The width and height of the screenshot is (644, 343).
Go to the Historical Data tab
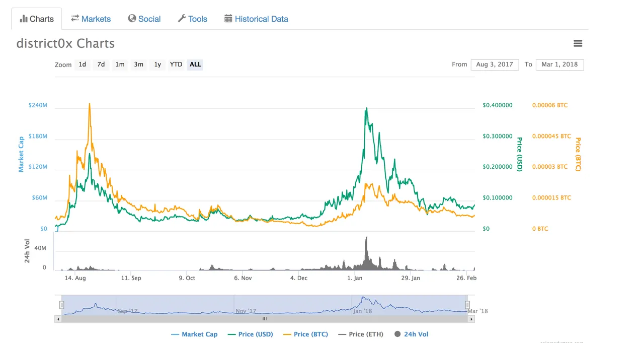256,19
